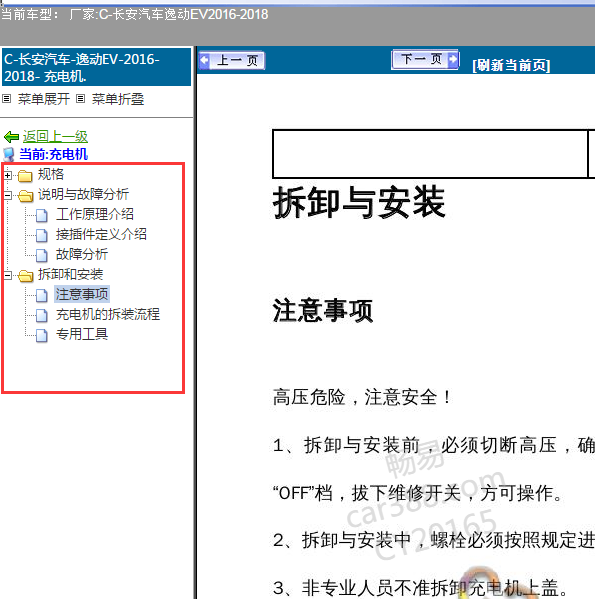Click the 拆卸和安装 folder icon
The image size is (595, 599).
click(25, 275)
